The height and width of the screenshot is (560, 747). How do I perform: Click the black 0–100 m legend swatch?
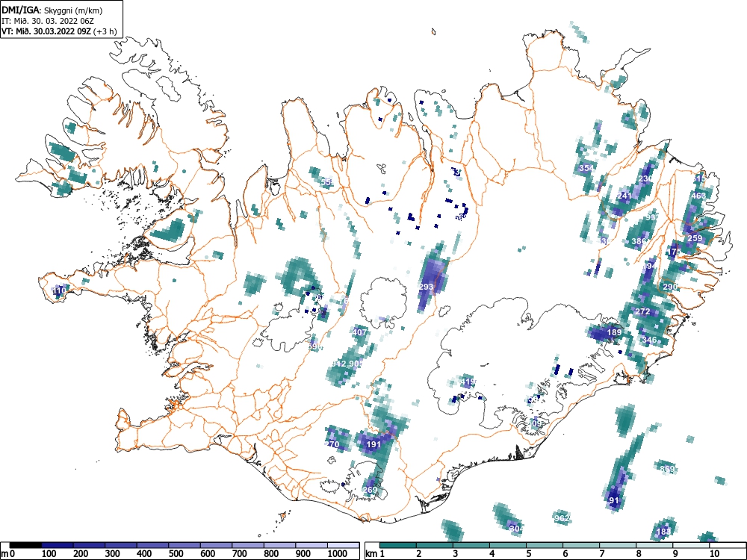pos(25,545)
